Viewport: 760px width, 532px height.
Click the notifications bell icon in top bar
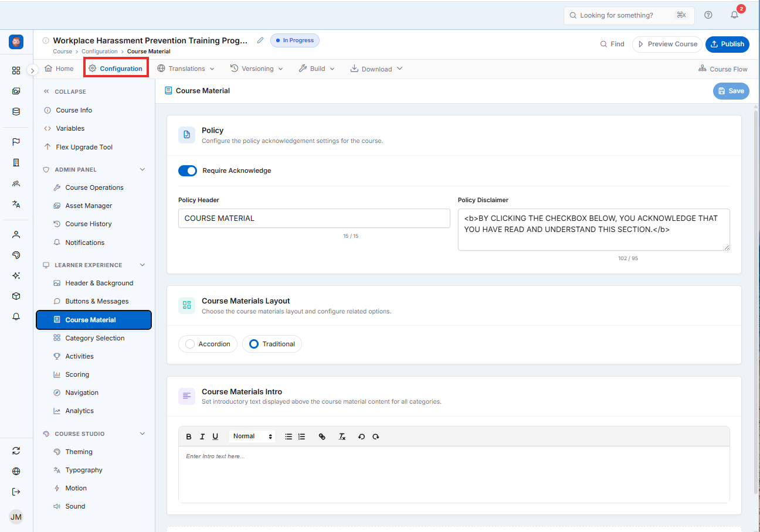coord(734,15)
